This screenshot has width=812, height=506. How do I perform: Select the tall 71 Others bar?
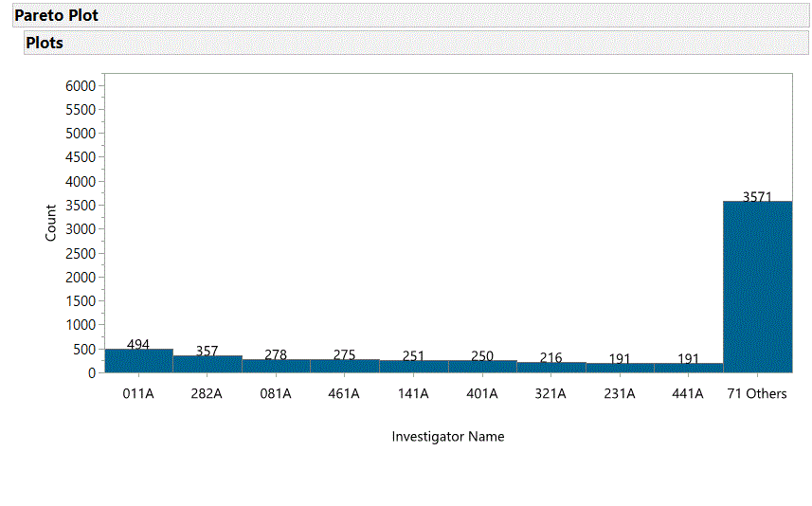758,286
